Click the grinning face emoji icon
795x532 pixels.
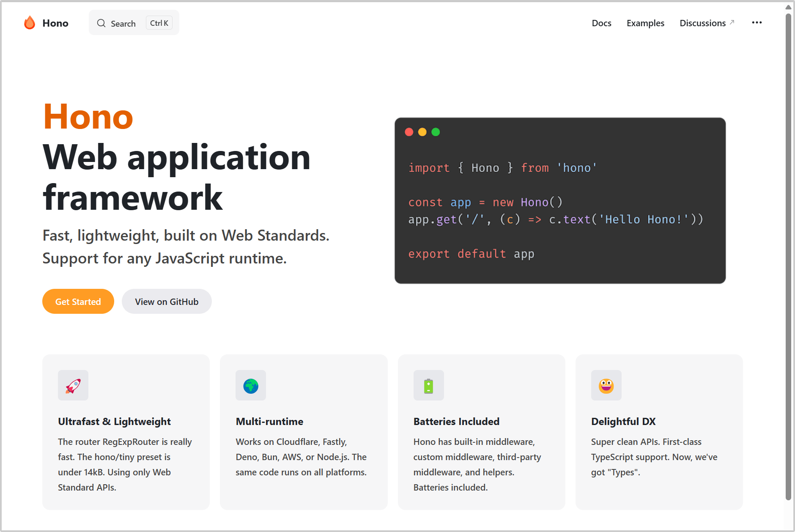pos(606,386)
